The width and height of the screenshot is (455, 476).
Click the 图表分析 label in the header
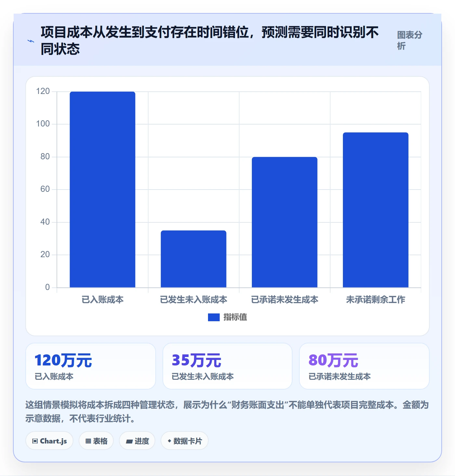[x=409, y=40]
